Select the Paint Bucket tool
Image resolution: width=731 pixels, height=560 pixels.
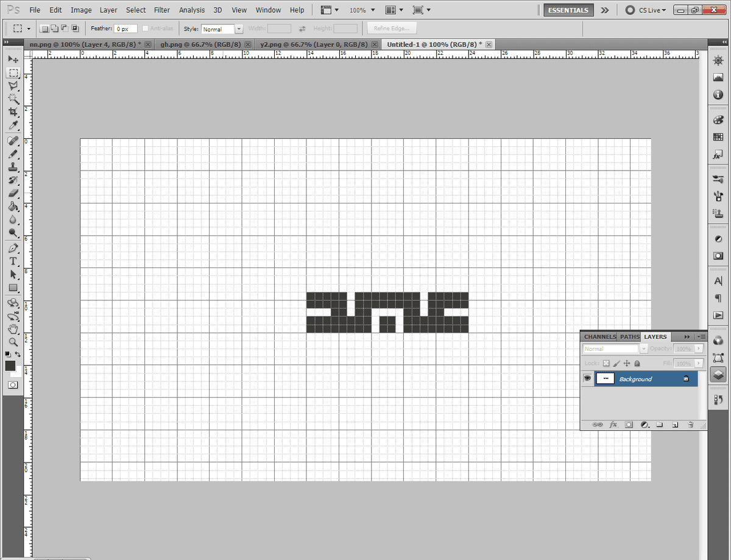[x=13, y=207]
